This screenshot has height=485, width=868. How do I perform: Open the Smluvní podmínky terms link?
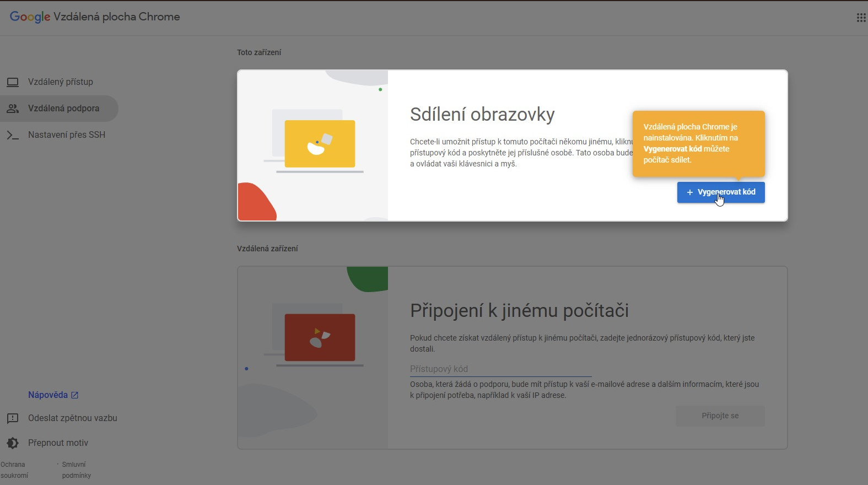77,470
